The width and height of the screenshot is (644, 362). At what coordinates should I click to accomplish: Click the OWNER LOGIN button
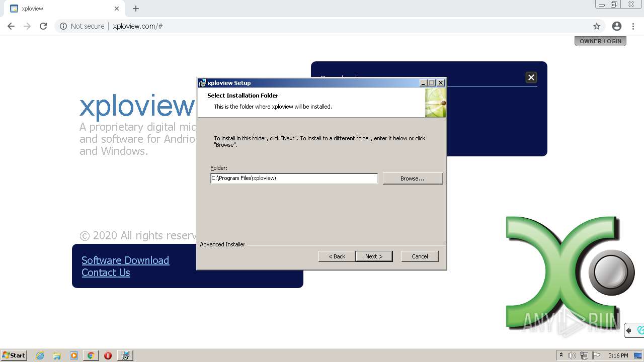click(600, 41)
